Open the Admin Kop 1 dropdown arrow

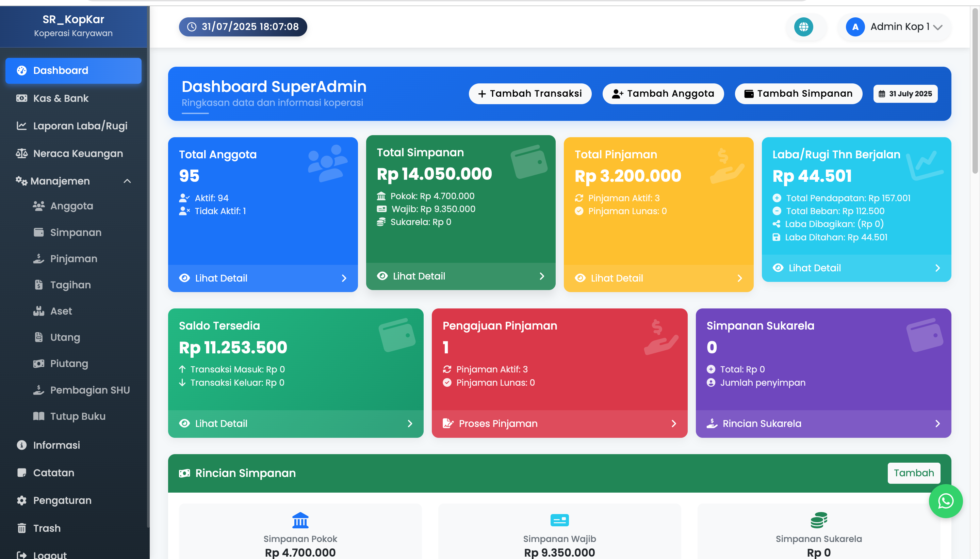pyautogui.click(x=938, y=27)
